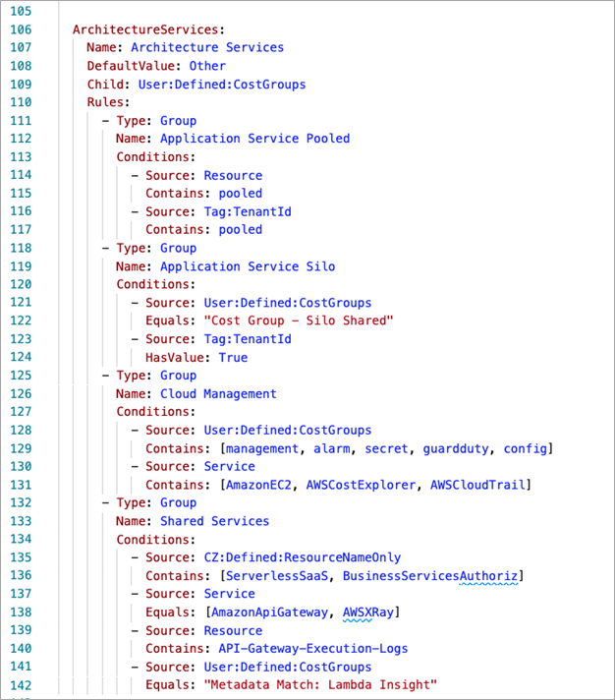Click 'secret' in the line 129 list
Screen dimensions: 615x700
(x=386, y=448)
